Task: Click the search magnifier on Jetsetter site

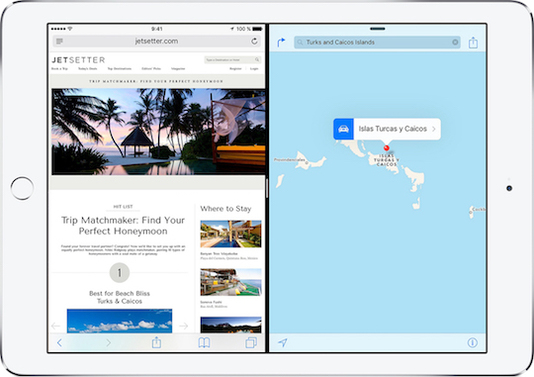Action: (x=257, y=60)
